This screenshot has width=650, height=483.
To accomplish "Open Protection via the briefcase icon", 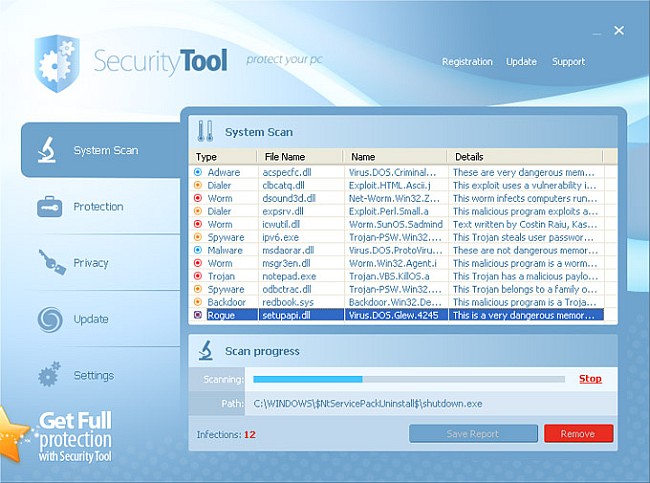I will pos(48,207).
